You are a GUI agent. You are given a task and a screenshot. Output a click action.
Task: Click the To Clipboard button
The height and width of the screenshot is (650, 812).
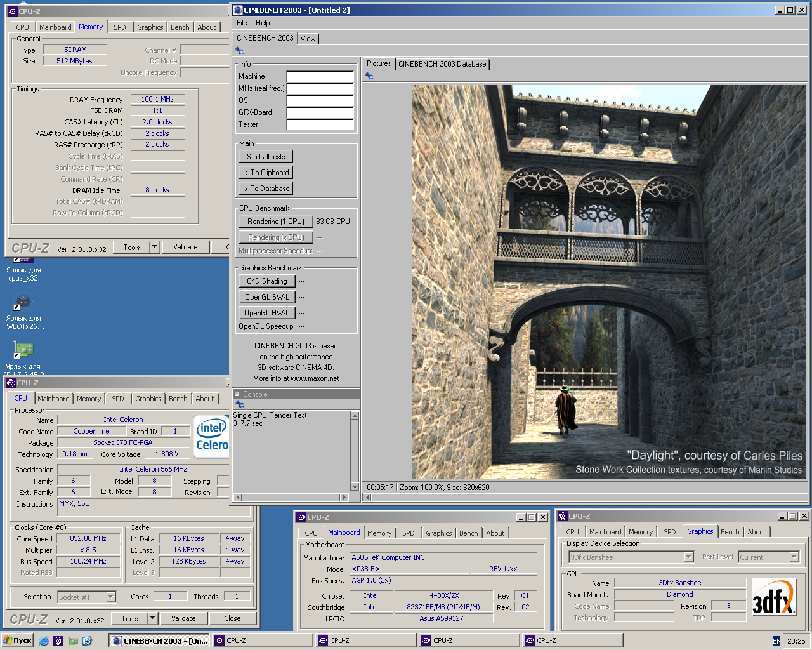[266, 173]
